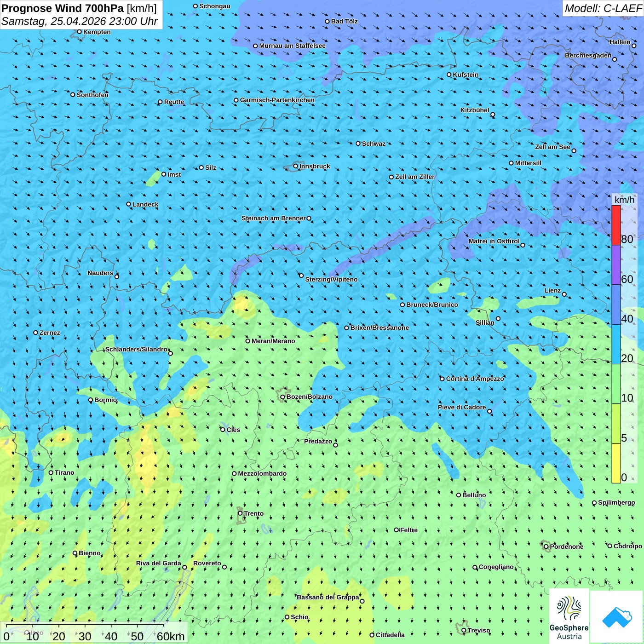Click the 'Cortina d'Ampezzo' label
This screenshot has height=644, width=644.
click(x=475, y=379)
